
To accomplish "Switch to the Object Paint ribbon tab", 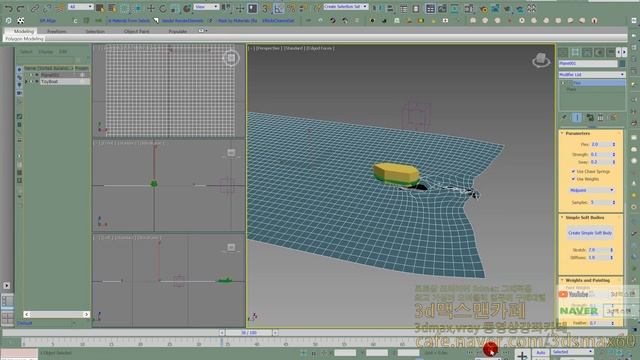I will point(136,31).
